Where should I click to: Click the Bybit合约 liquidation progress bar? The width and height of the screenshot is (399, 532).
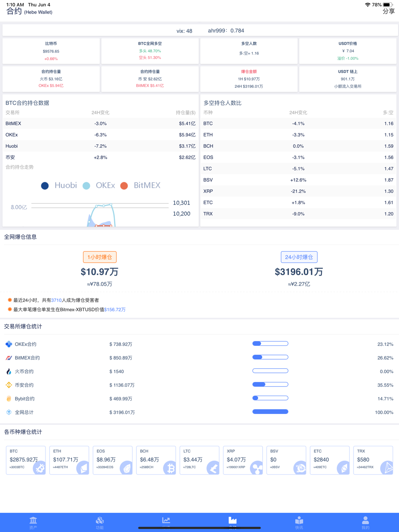click(x=271, y=398)
